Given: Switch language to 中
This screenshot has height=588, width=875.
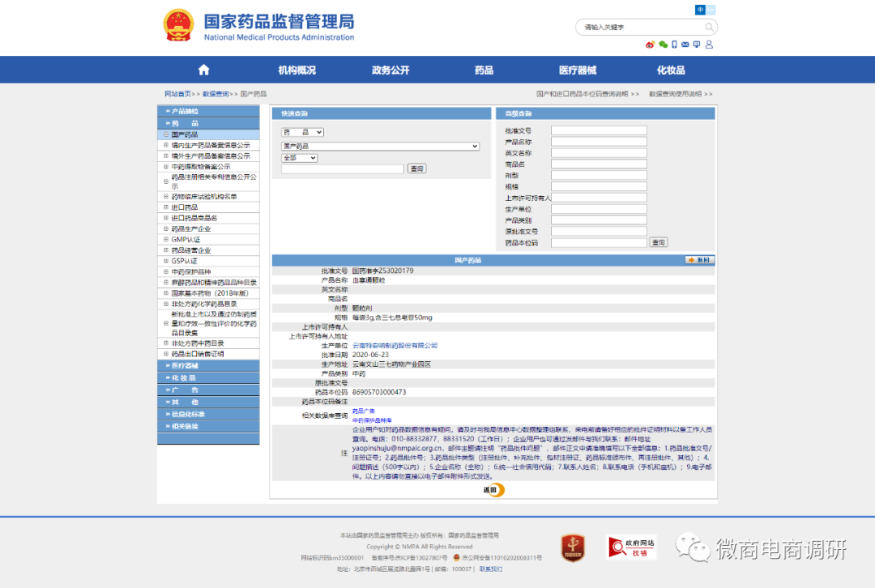Looking at the screenshot, I should 700,10.
